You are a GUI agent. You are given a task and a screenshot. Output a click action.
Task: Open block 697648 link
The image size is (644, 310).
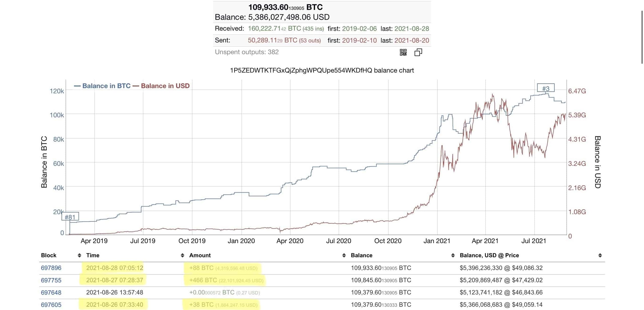click(51, 292)
